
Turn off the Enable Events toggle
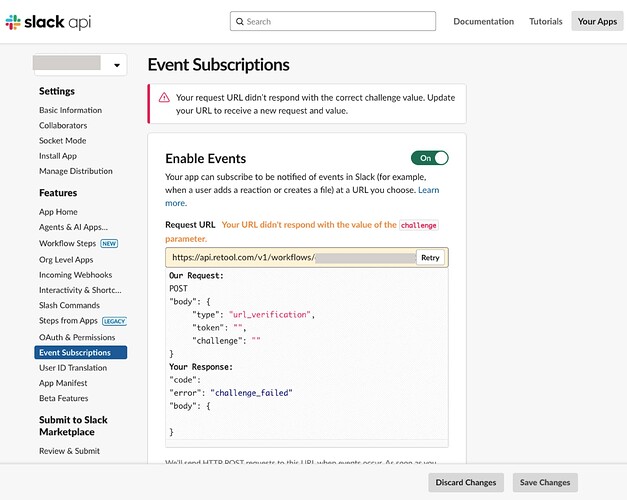point(430,158)
